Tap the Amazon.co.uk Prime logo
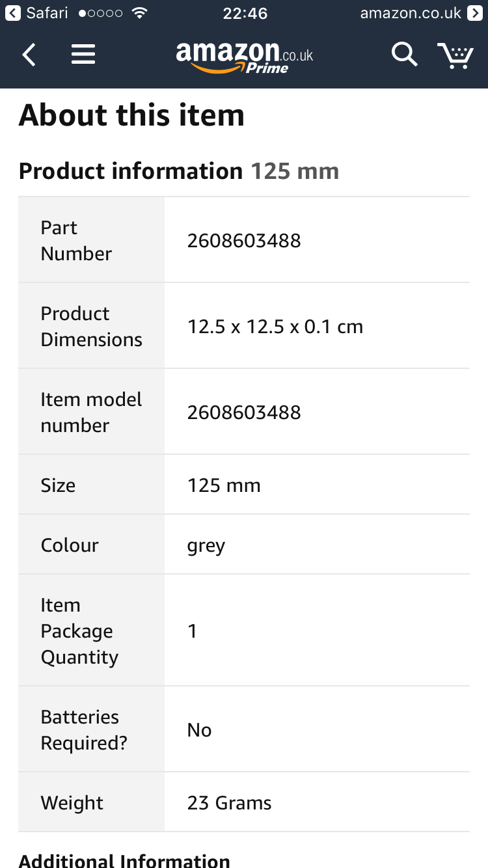 click(244, 56)
